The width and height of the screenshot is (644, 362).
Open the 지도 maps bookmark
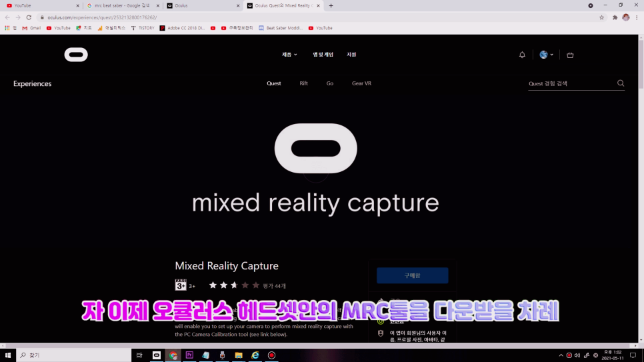pos(84,28)
